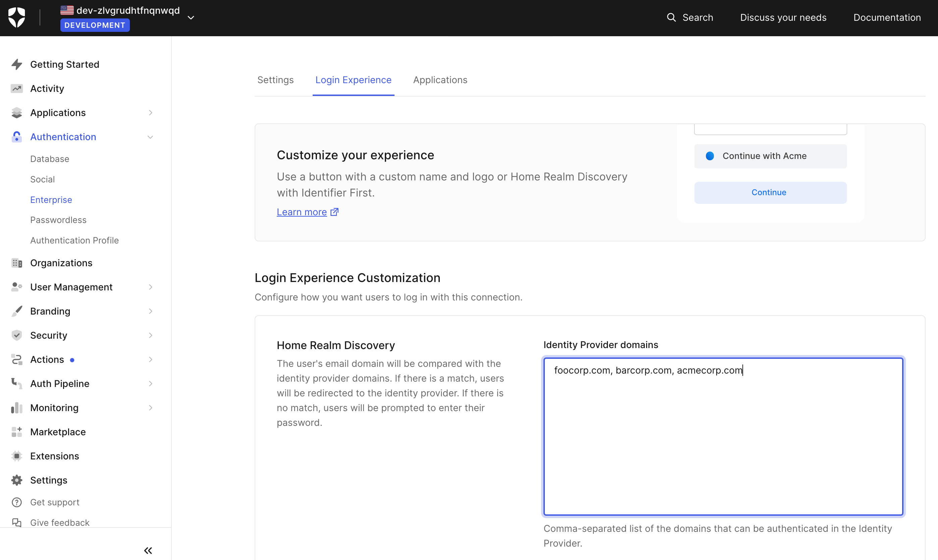Click the Continue button in the preview
Image resolution: width=938 pixels, height=560 pixels.
769,192
